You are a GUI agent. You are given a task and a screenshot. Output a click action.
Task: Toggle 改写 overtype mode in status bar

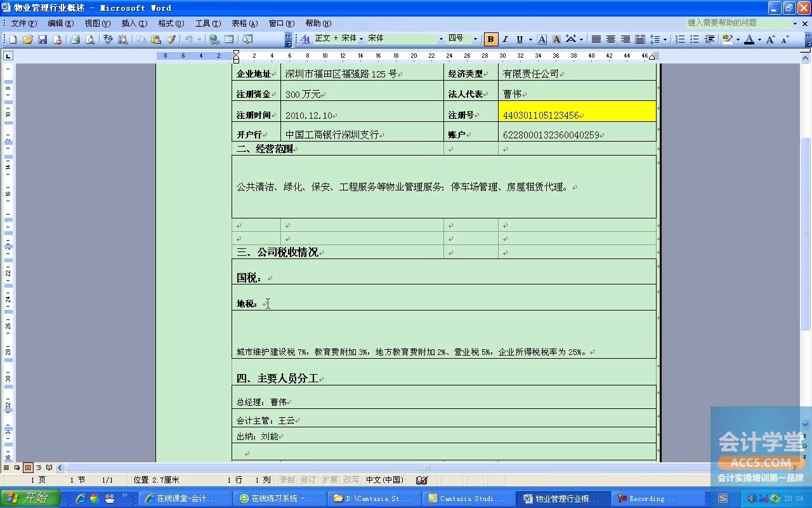351,480
